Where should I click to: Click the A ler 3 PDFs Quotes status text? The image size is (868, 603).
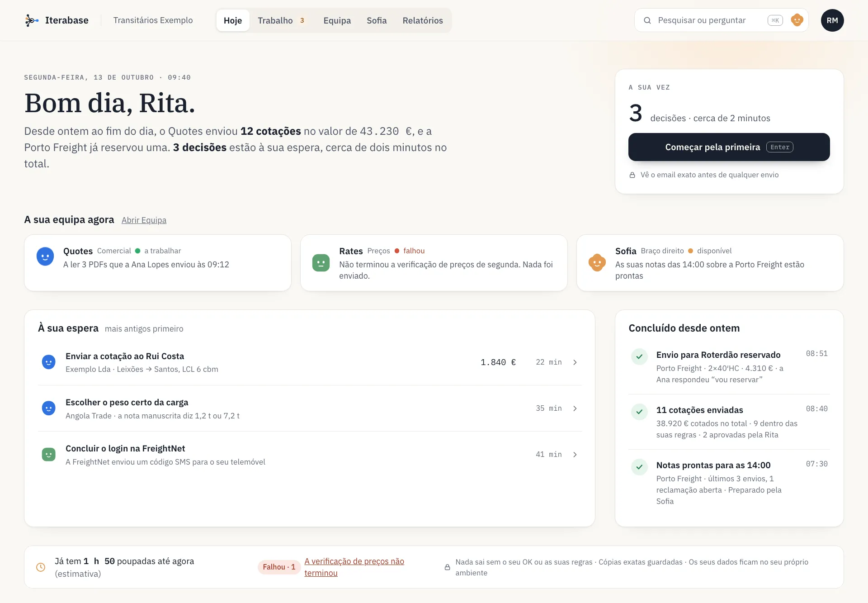click(x=146, y=265)
